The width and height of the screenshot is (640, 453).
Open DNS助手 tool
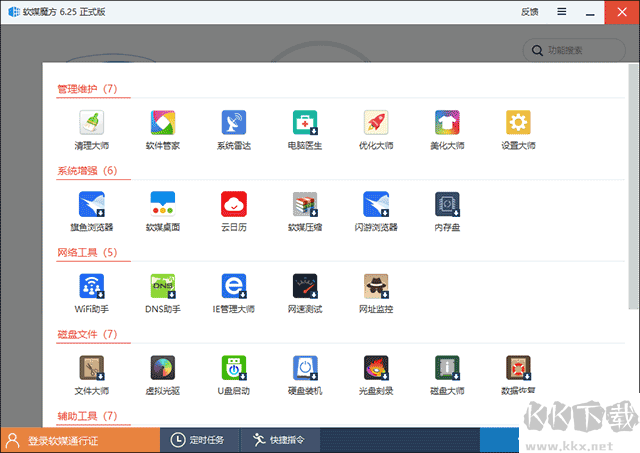pyautogui.click(x=162, y=293)
